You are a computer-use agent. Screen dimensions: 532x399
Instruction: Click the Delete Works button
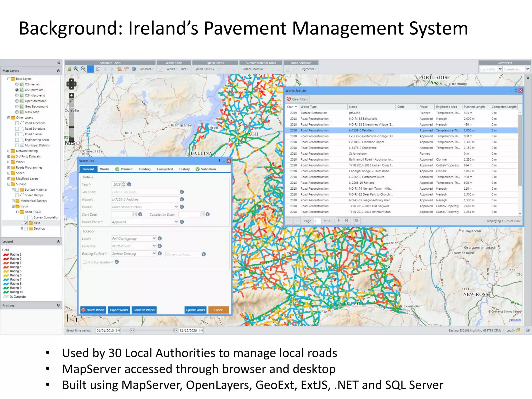tap(93, 310)
